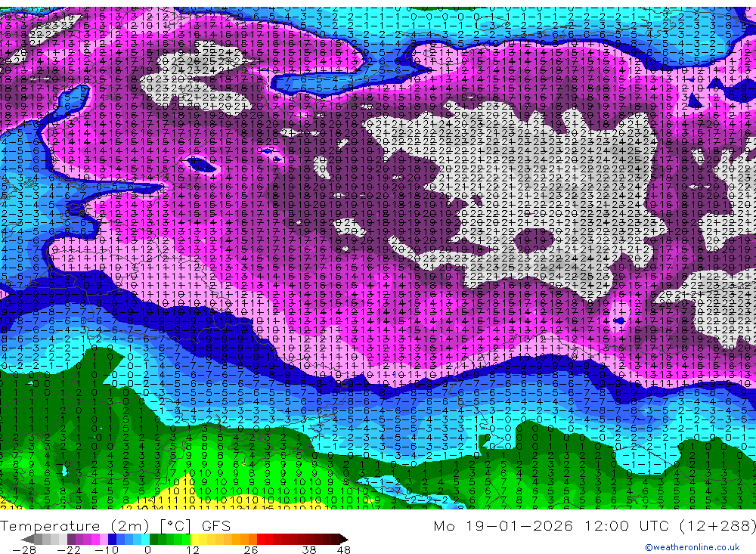Click the '0' legend label
The width and height of the screenshot is (756, 554).
click(147, 550)
